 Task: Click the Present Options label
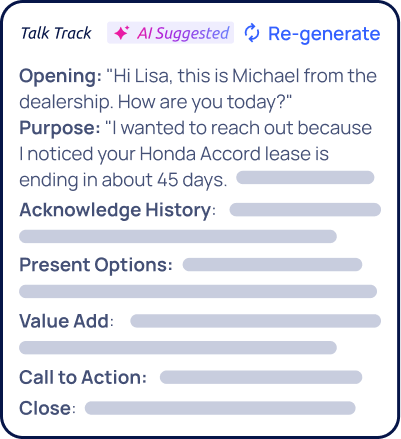point(96,266)
